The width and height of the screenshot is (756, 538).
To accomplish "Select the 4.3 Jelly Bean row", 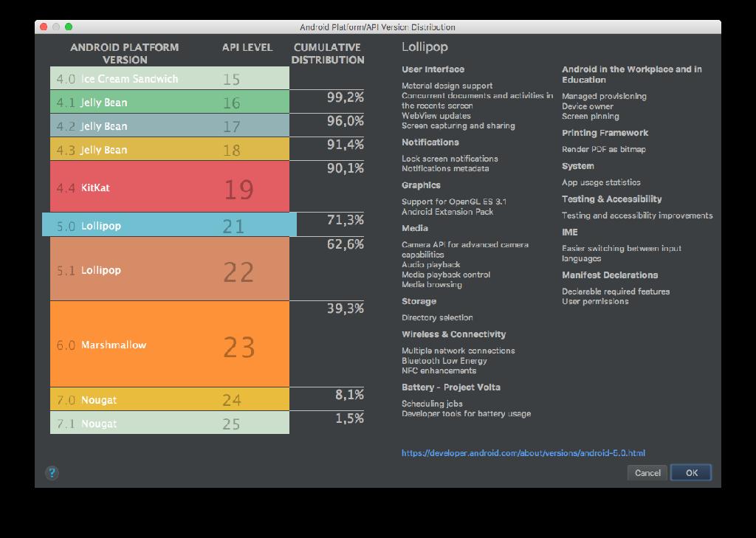I will [x=170, y=149].
